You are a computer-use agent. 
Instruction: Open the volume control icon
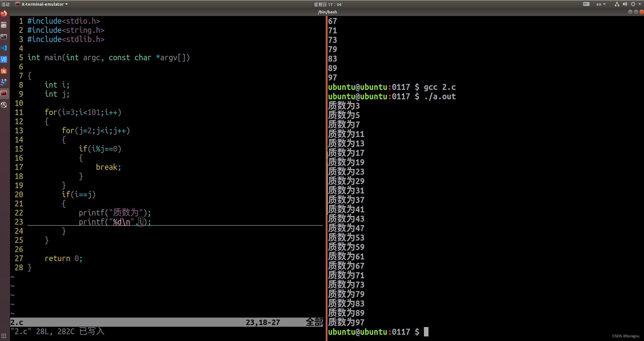625,4
